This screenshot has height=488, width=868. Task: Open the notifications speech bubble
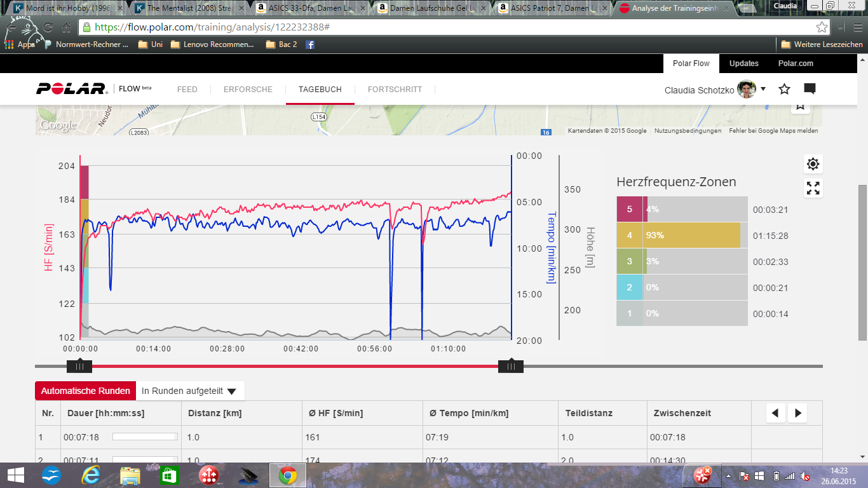(x=810, y=90)
